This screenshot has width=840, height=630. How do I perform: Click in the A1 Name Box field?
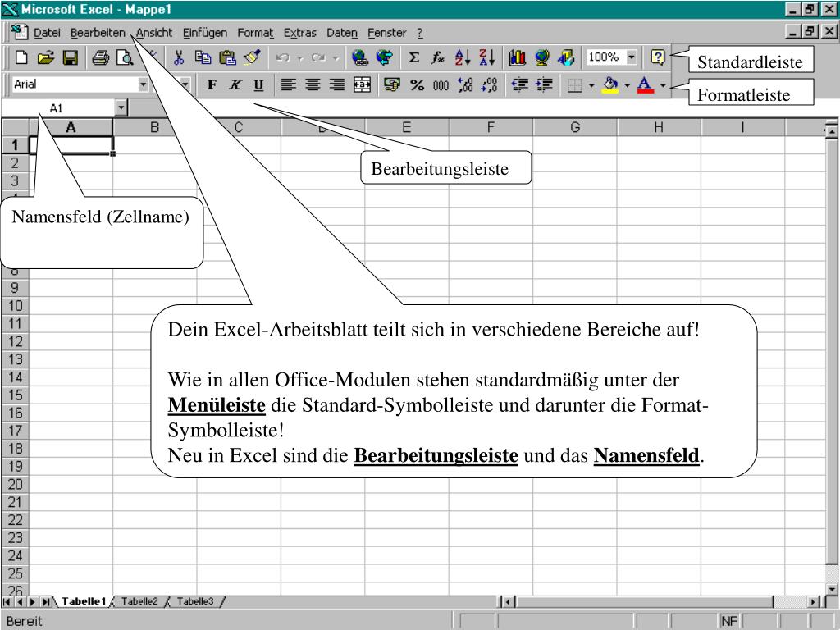[x=58, y=108]
